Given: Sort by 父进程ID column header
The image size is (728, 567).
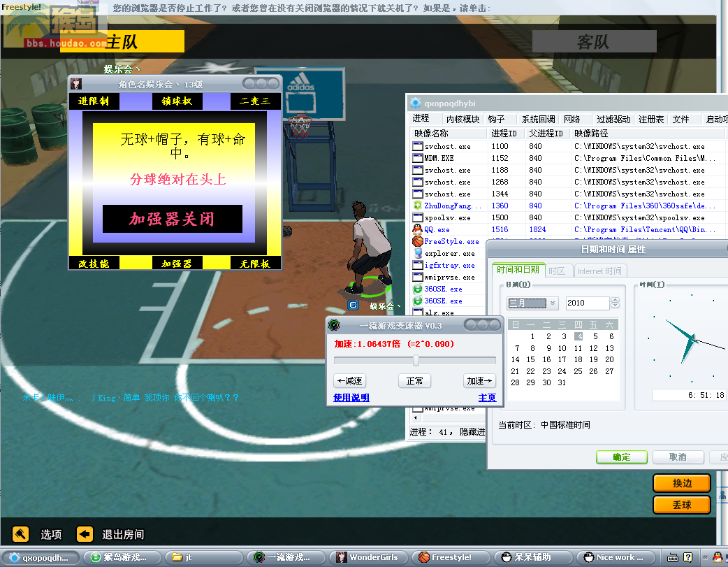Looking at the screenshot, I should (546, 134).
